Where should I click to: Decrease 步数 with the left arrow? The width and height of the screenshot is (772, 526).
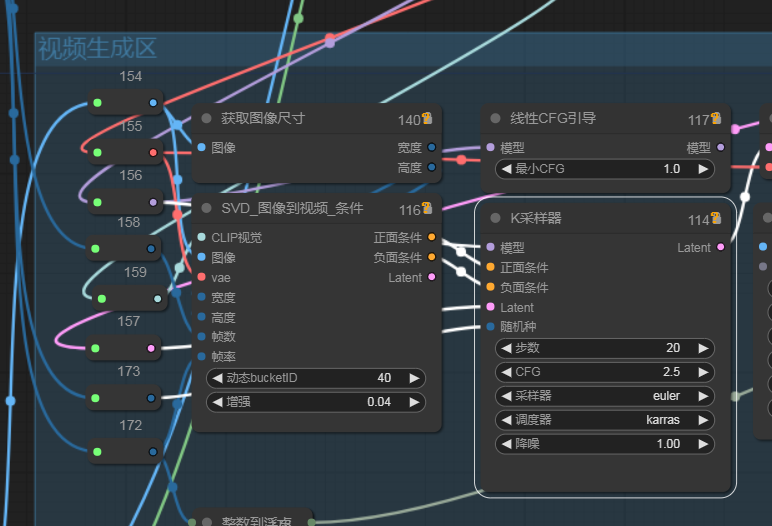(506, 348)
